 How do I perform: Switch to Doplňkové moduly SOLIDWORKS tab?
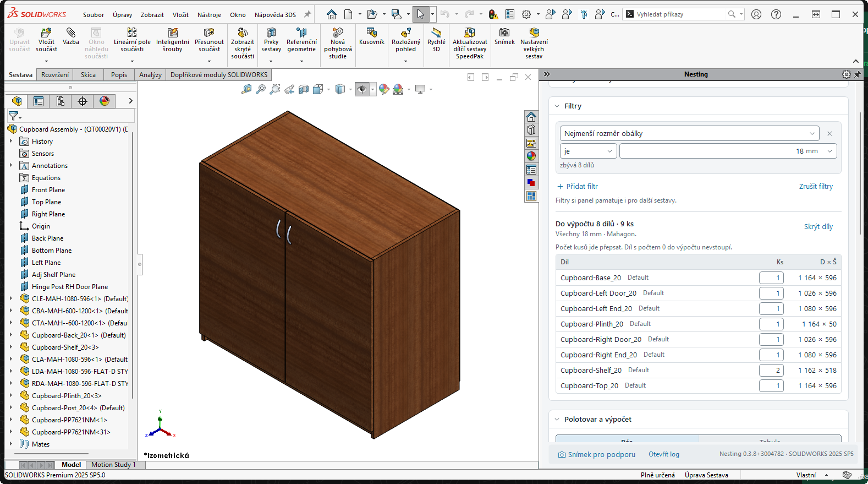219,75
